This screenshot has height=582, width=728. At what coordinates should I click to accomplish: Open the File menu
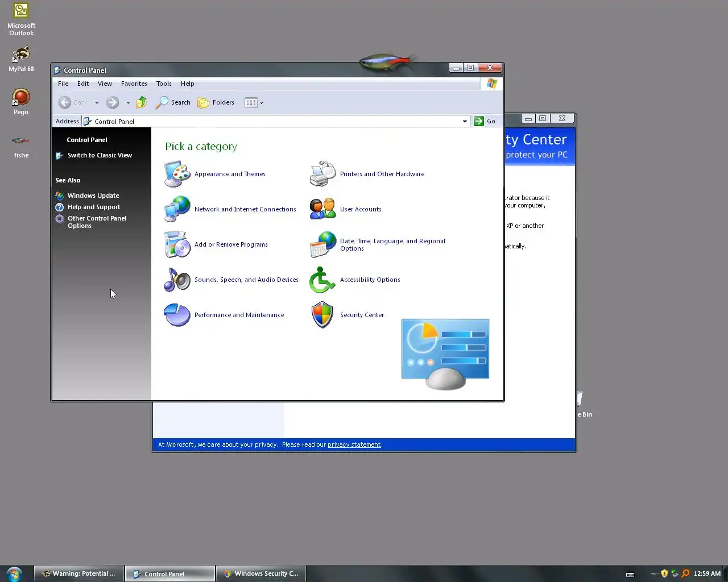(x=63, y=84)
